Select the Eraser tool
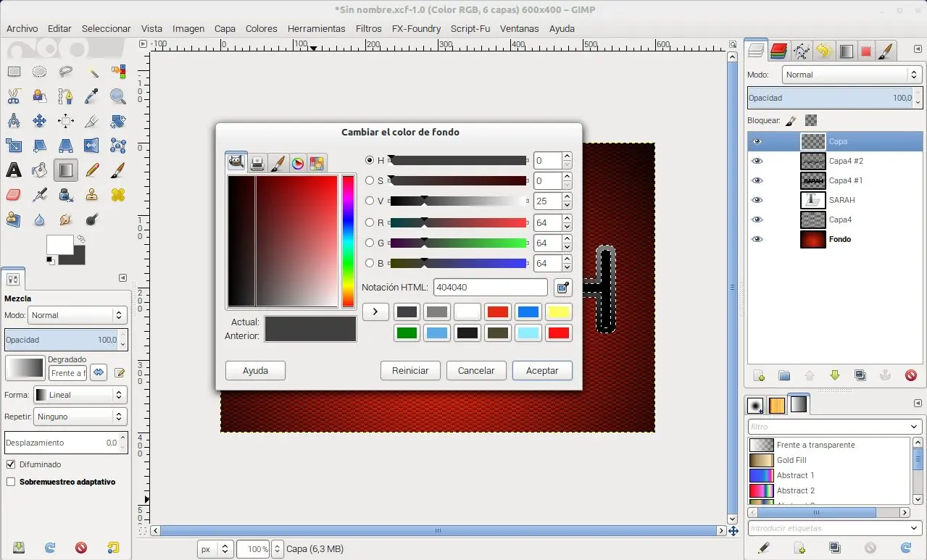The image size is (927, 560). point(14,194)
